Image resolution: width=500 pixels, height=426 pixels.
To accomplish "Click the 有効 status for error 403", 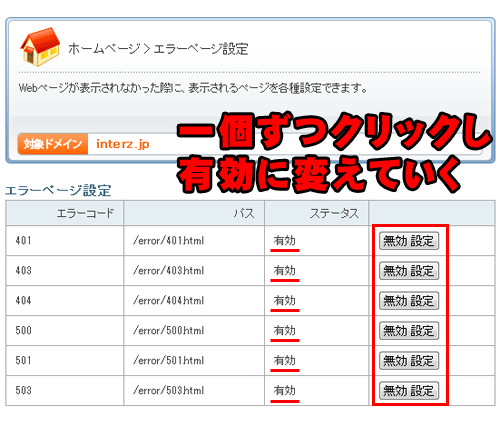I will pos(285,270).
